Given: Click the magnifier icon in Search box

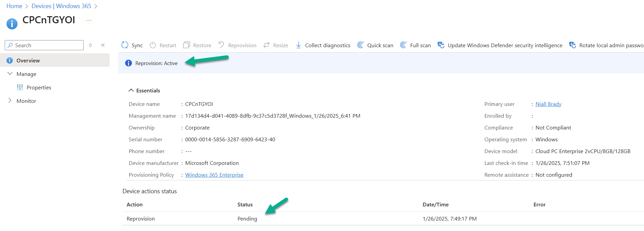Looking at the screenshot, I should pyautogui.click(x=10, y=45).
